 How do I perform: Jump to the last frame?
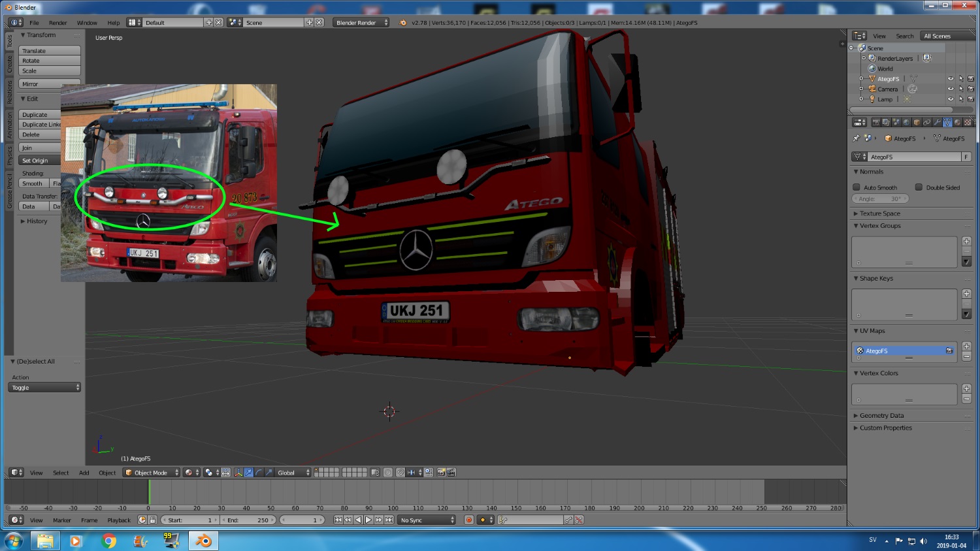click(389, 520)
